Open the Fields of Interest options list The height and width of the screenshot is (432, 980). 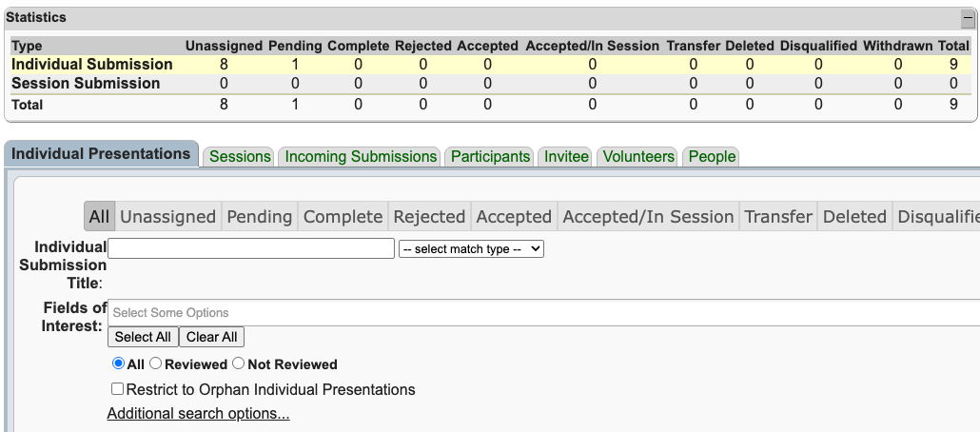[542, 313]
